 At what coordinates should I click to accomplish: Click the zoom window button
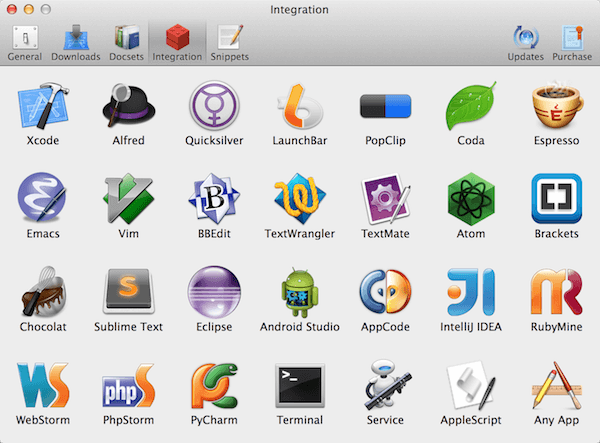click(46, 9)
